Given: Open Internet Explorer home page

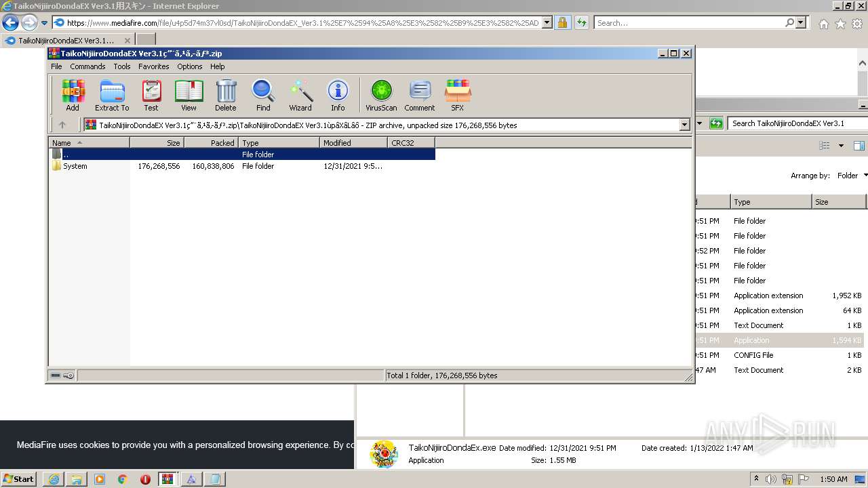Looking at the screenshot, I should point(823,24).
